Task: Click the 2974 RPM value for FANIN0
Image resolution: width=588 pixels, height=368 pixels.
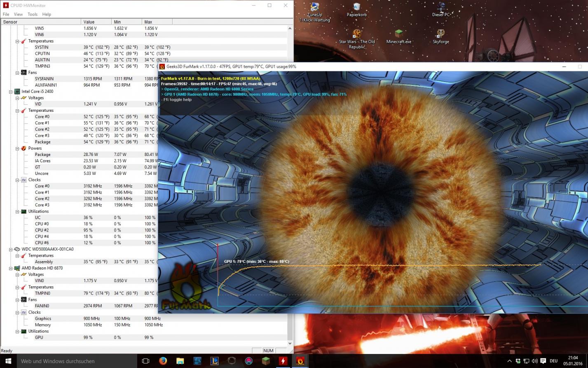Action: [93, 306]
